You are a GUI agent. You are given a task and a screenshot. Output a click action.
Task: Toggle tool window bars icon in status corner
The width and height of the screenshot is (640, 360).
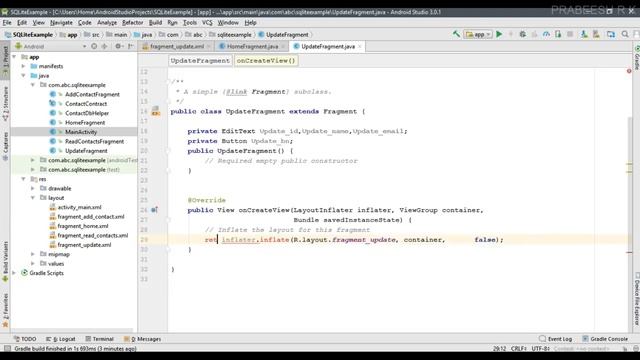click(7, 349)
